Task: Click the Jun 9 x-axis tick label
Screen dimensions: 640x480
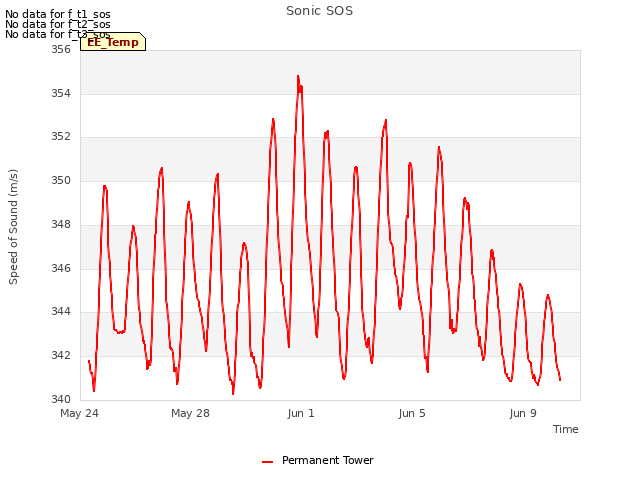Action: 523,413
